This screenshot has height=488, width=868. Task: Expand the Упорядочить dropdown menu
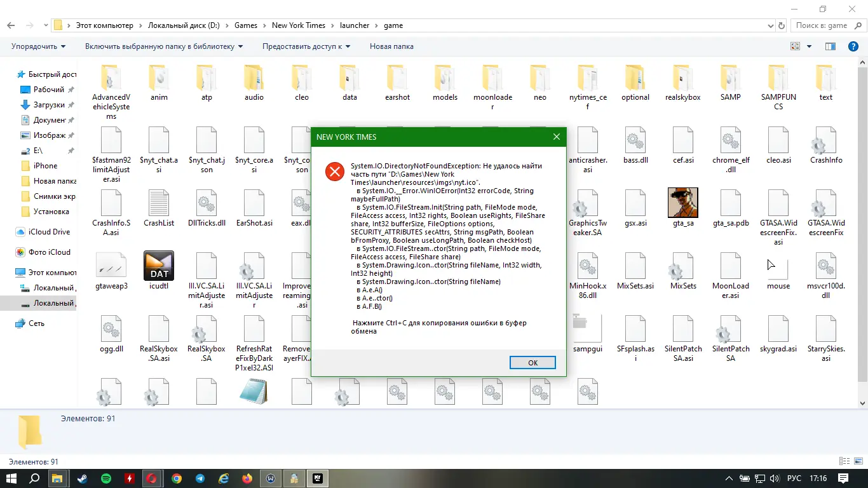pos(38,46)
